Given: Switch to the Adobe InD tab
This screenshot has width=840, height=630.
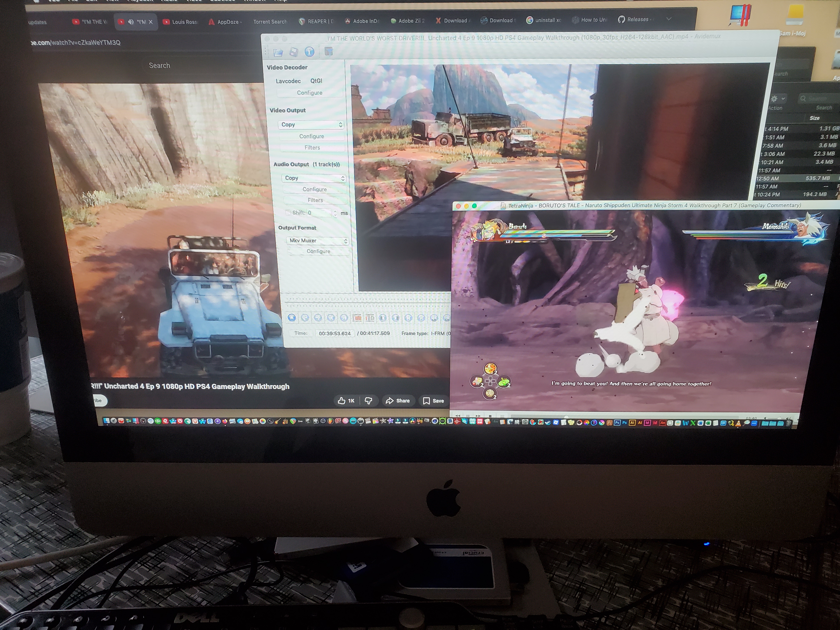Looking at the screenshot, I should [x=362, y=21].
